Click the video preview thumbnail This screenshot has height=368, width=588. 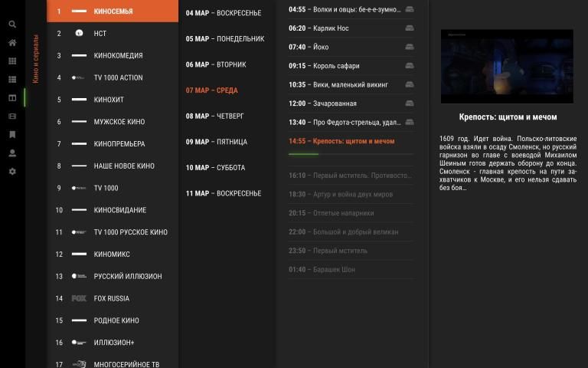click(507, 67)
